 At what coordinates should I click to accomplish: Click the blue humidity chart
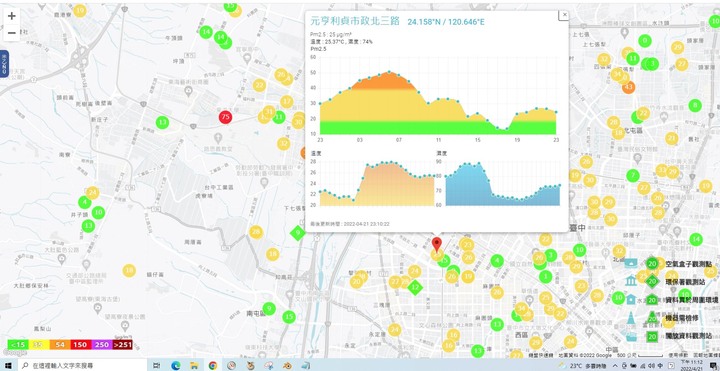503,184
